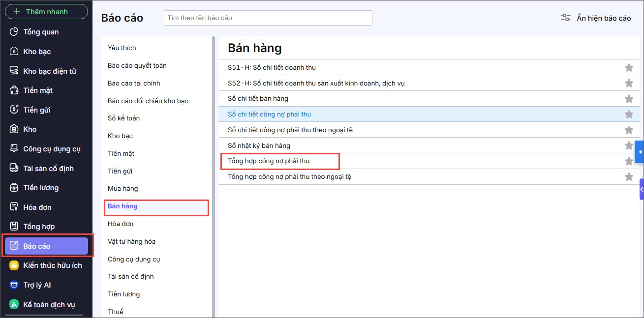Focus the Tìm theo tên báo cáo search box
The image size is (644, 318).
pyautogui.click(x=268, y=18)
